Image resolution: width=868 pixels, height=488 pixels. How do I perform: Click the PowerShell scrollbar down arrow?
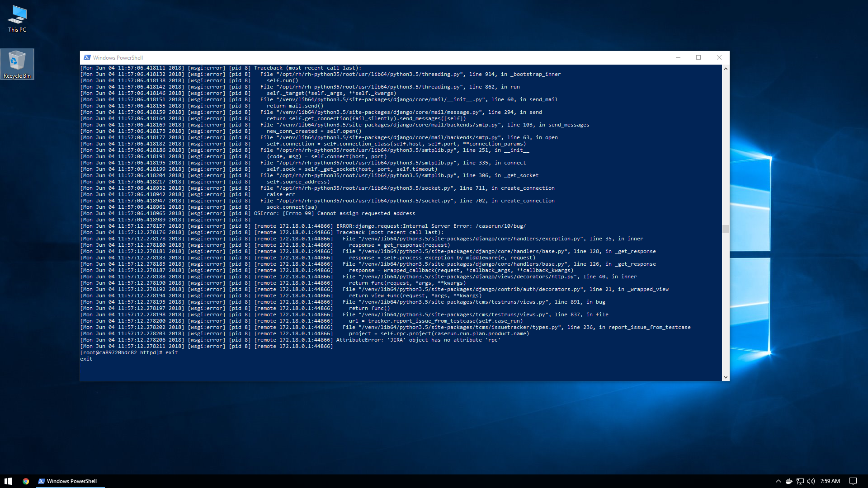pos(726,377)
